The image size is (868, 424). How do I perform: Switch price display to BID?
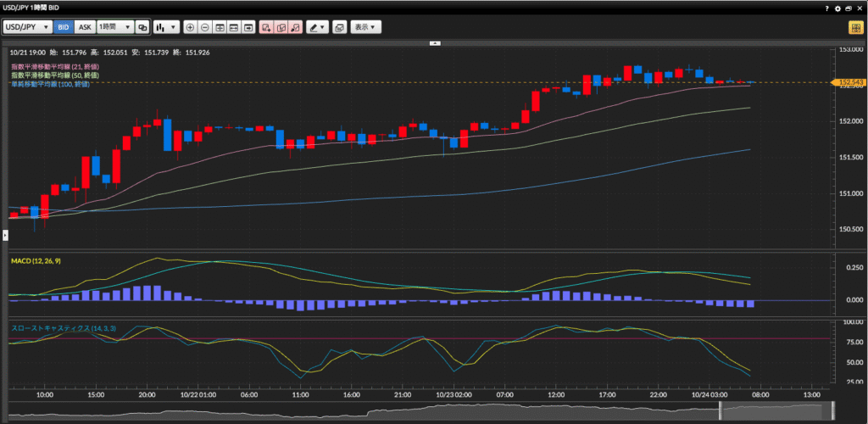click(x=64, y=27)
